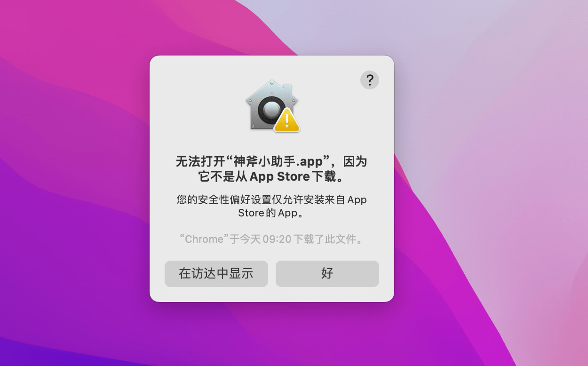The width and height of the screenshot is (588, 366).
Task: Click the safe dial knob in Gatekeeper icon
Action: coord(272,110)
